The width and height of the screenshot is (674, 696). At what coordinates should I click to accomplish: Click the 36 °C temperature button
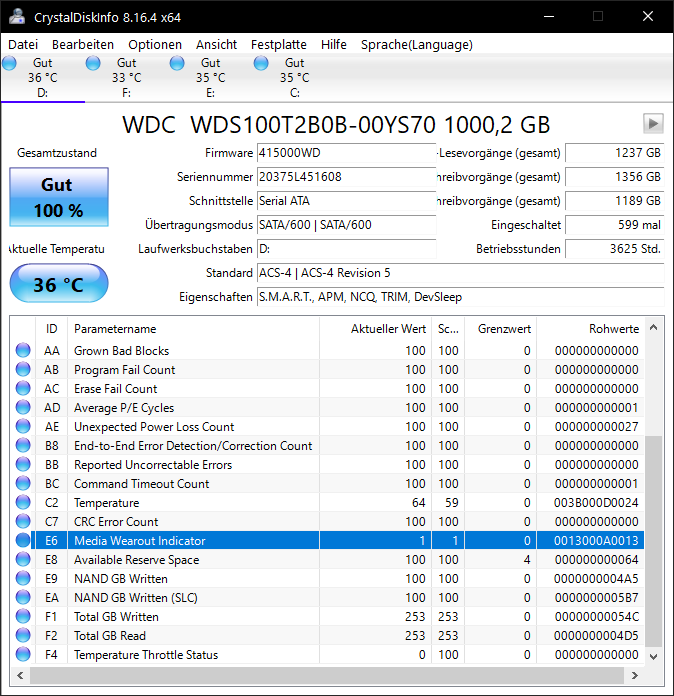tap(59, 284)
